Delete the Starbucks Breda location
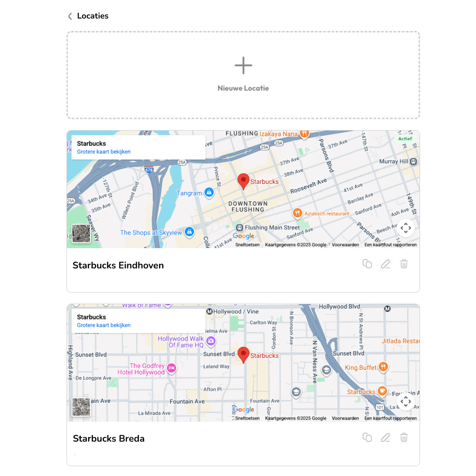Image resolution: width=476 pixels, height=476 pixels. [x=404, y=438]
